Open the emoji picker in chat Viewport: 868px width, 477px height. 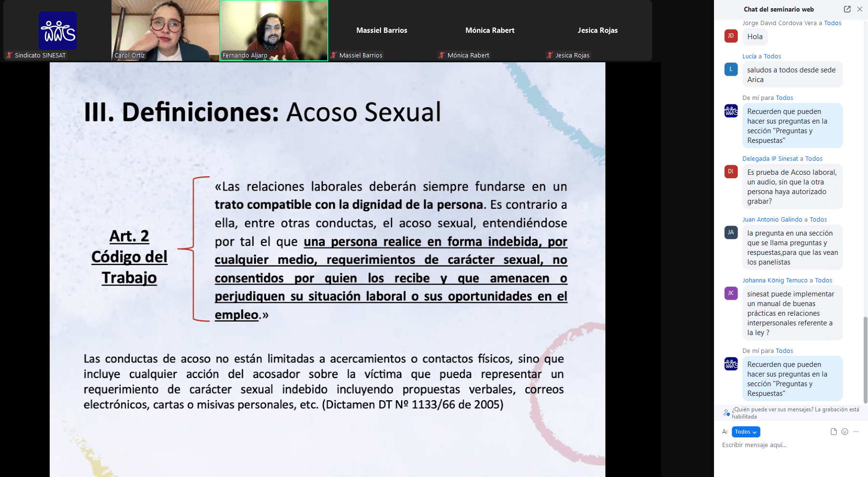coord(844,432)
